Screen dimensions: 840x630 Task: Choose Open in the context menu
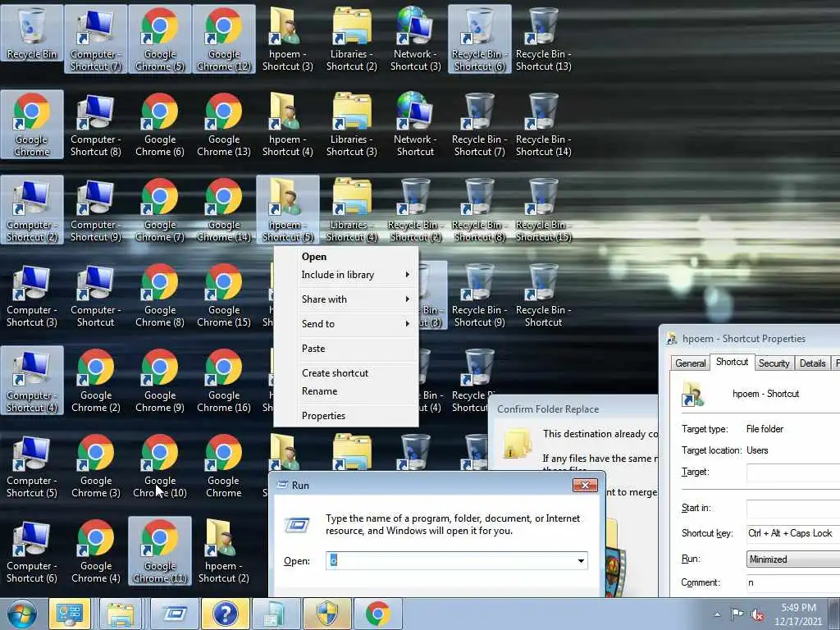point(346,257)
